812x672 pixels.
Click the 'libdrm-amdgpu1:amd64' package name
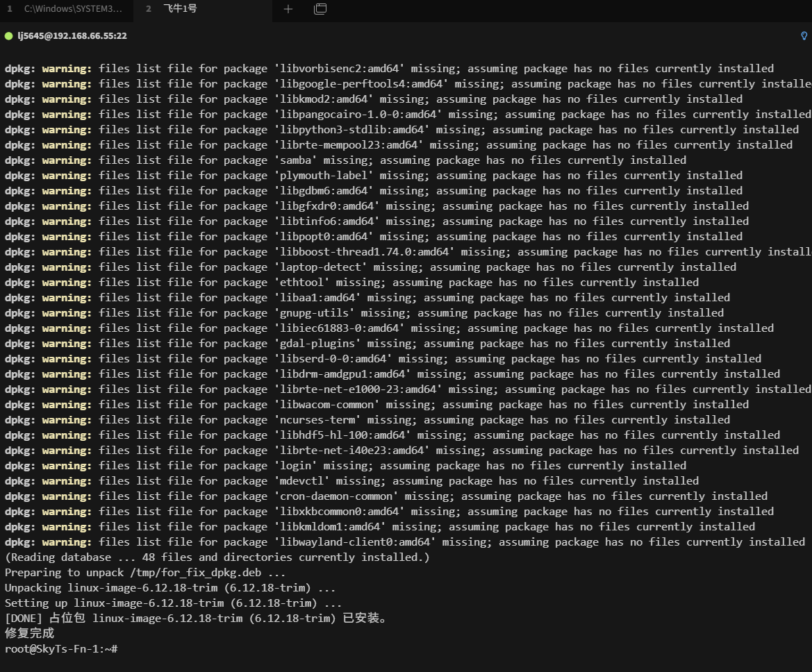coord(342,373)
